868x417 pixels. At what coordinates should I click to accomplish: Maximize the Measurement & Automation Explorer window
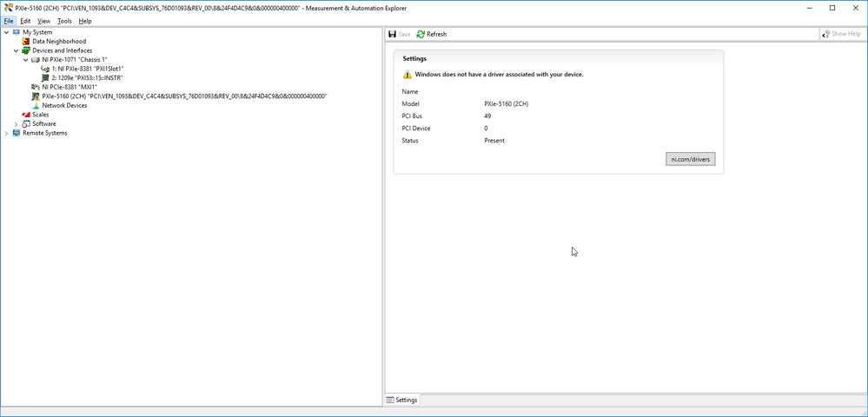click(x=832, y=8)
